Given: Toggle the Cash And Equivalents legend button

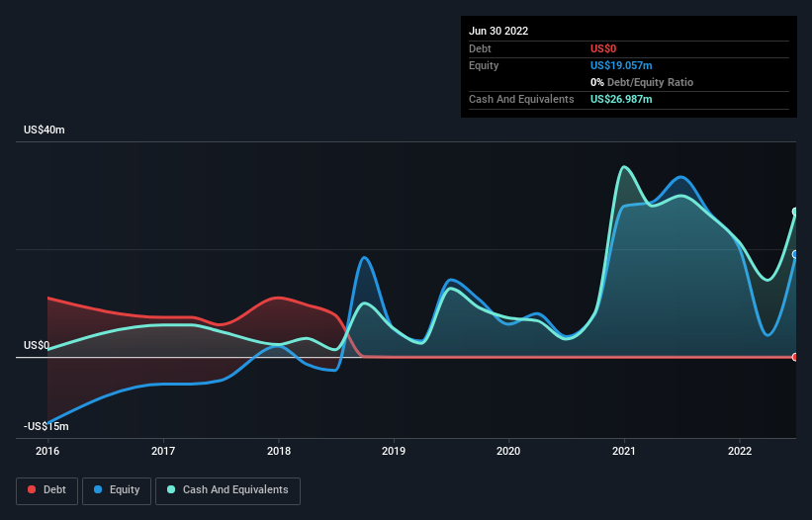Looking at the screenshot, I should [x=227, y=490].
